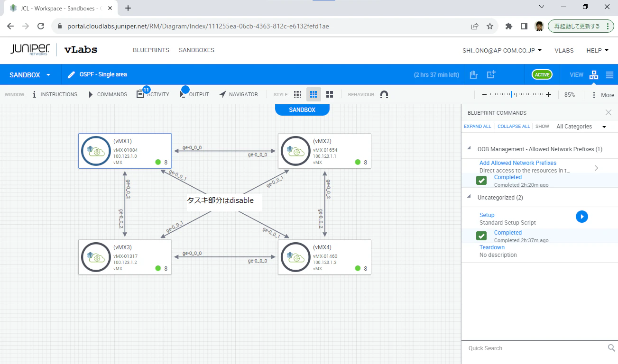Zoom in with the plus button
The image size is (618, 364).
pyautogui.click(x=549, y=95)
